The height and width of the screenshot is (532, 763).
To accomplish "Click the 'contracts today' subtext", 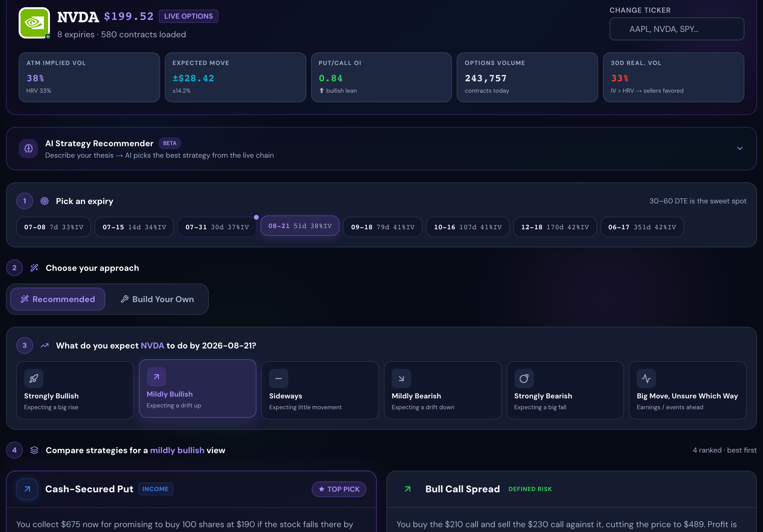I will pyautogui.click(x=487, y=91).
